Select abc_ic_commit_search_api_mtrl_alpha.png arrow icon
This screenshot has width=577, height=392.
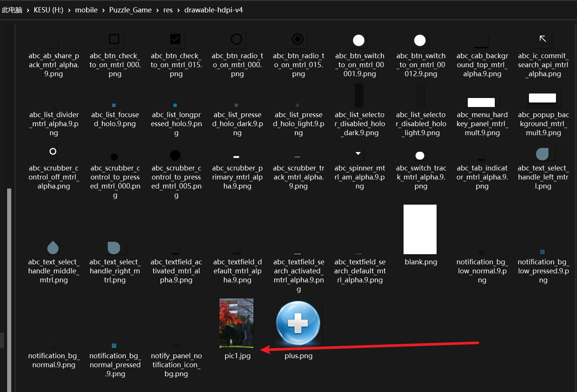pos(543,39)
